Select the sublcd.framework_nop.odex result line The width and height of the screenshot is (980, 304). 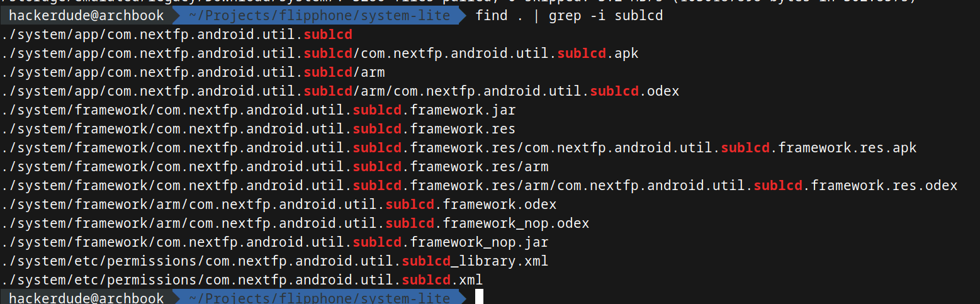click(295, 223)
